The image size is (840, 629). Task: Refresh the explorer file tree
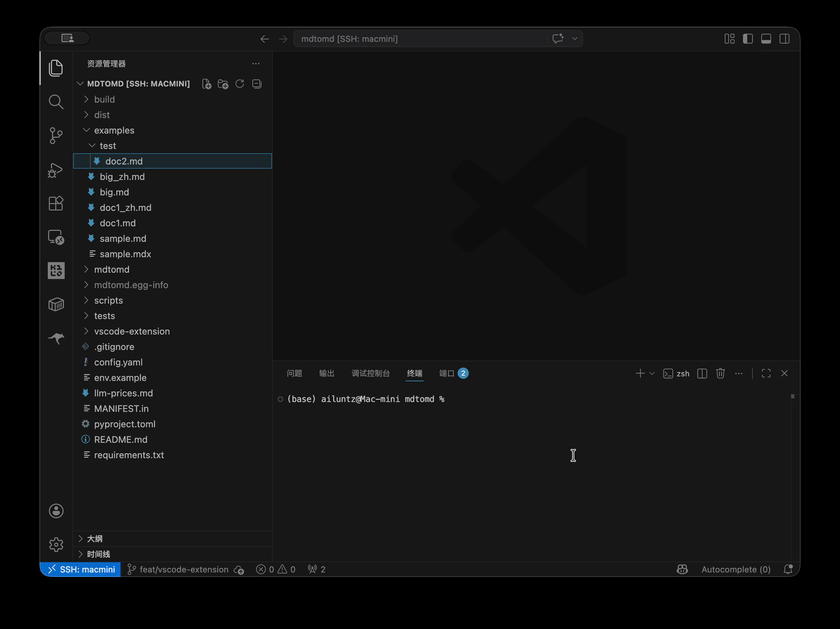coord(240,84)
